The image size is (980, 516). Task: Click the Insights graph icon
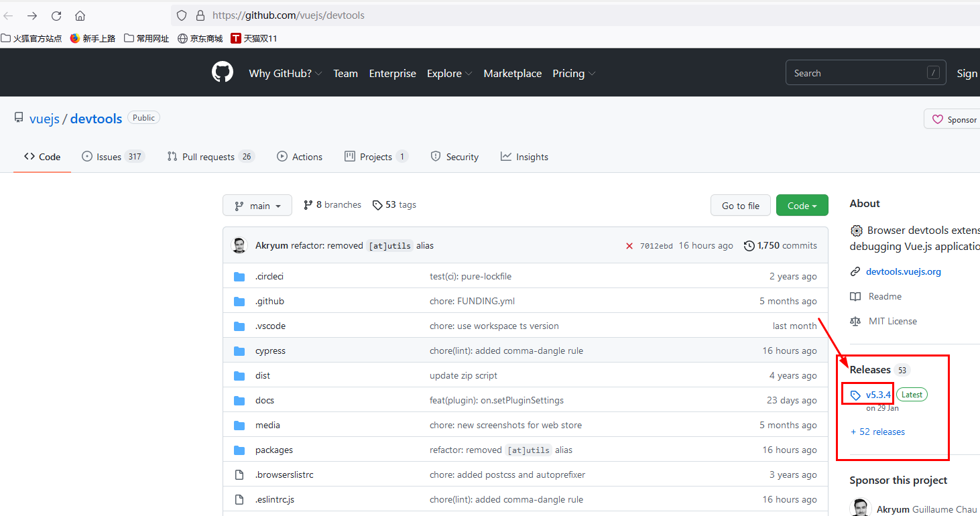(x=505, y=156)
